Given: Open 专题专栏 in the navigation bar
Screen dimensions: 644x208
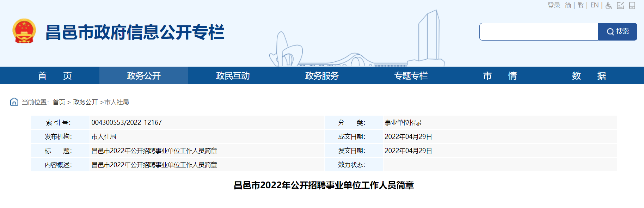Looking at the screenshot, I should coord(411,76).
